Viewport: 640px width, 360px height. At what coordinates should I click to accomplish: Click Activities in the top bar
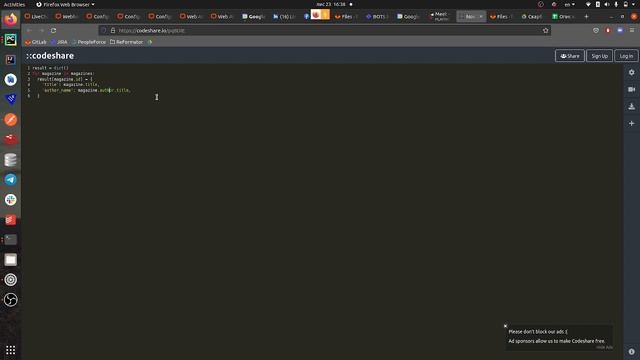(x=14, y=4)
